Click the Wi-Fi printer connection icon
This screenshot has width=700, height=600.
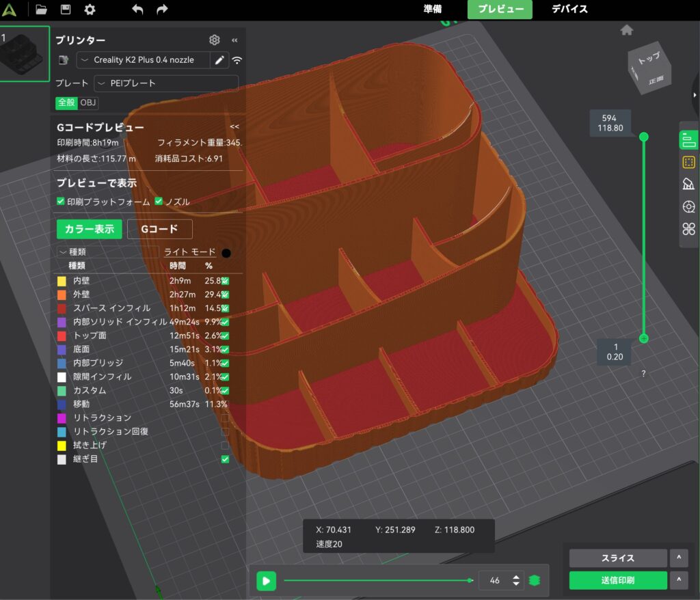pyautogui.click(x=237, y=60)
